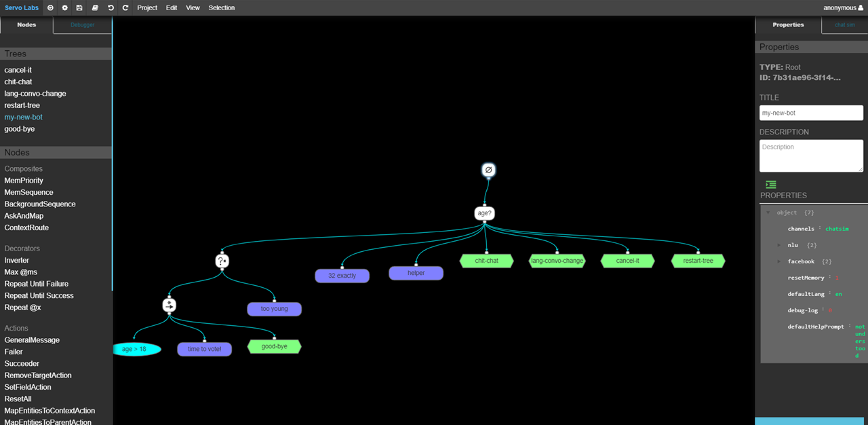Switch to the chat sim tab
Image resolution: width=868 pixels, height=425 pixels.
point(844,25)
